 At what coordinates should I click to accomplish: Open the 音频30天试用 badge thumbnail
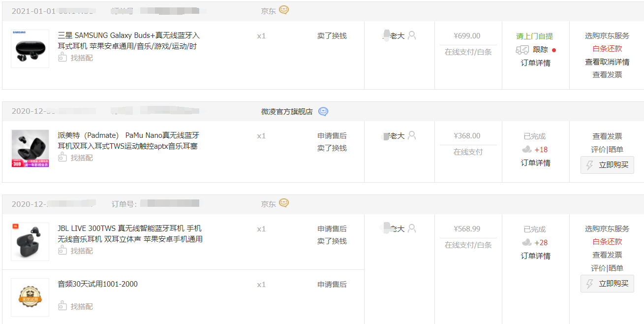[30, 297]
